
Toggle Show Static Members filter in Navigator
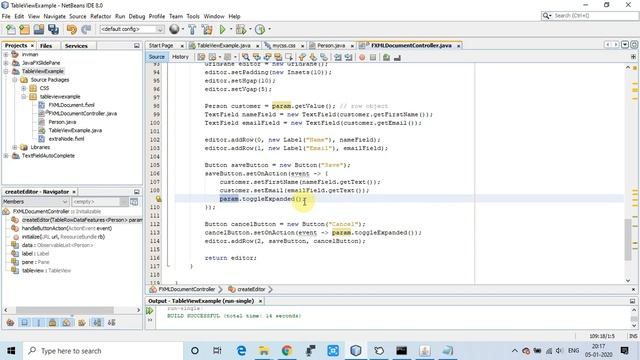39,322
